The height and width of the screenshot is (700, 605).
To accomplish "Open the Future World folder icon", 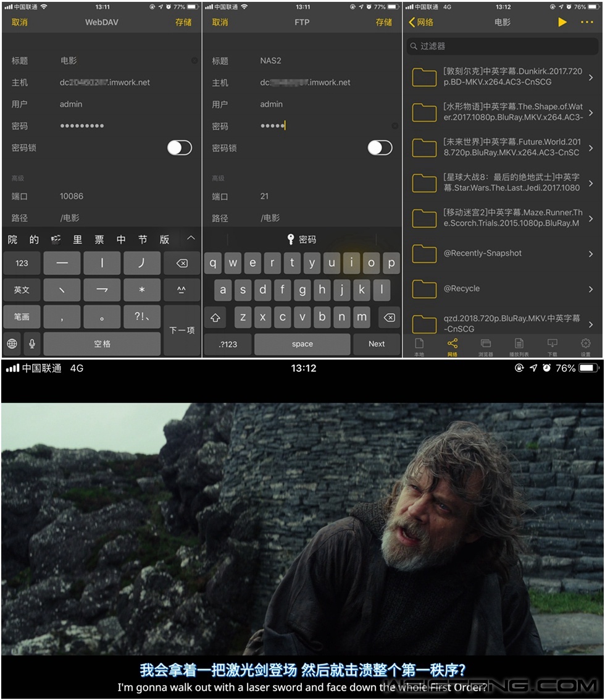I will tap(424, 148).
